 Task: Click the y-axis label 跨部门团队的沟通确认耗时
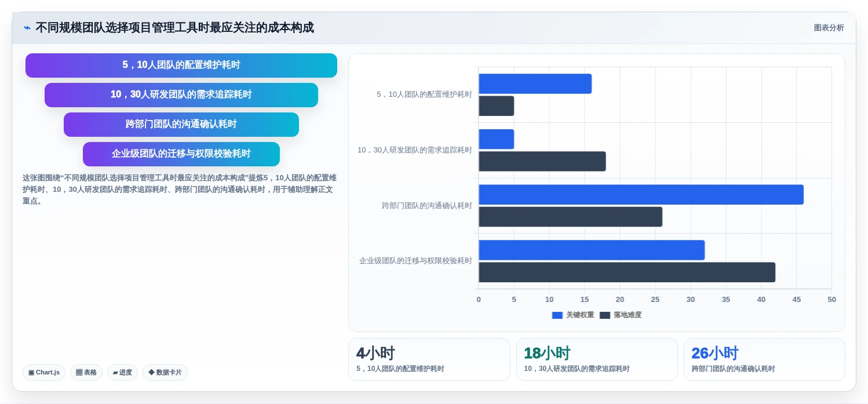(426, 206)
